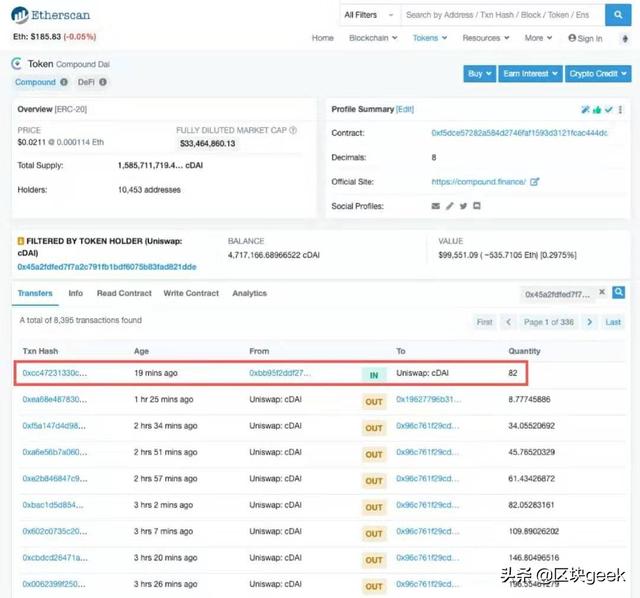Open sender address 0xbb95f2ddf27

280,373
